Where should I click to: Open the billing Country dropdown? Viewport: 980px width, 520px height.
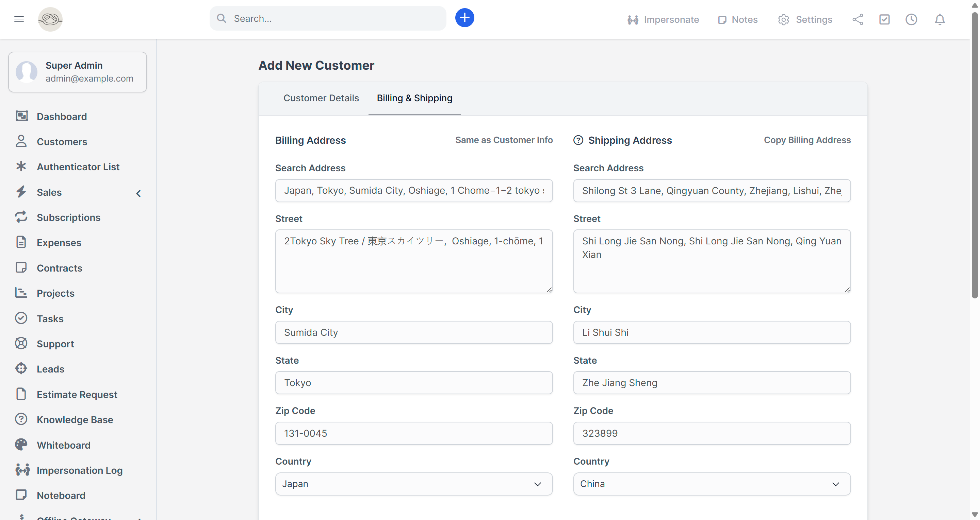413,484
